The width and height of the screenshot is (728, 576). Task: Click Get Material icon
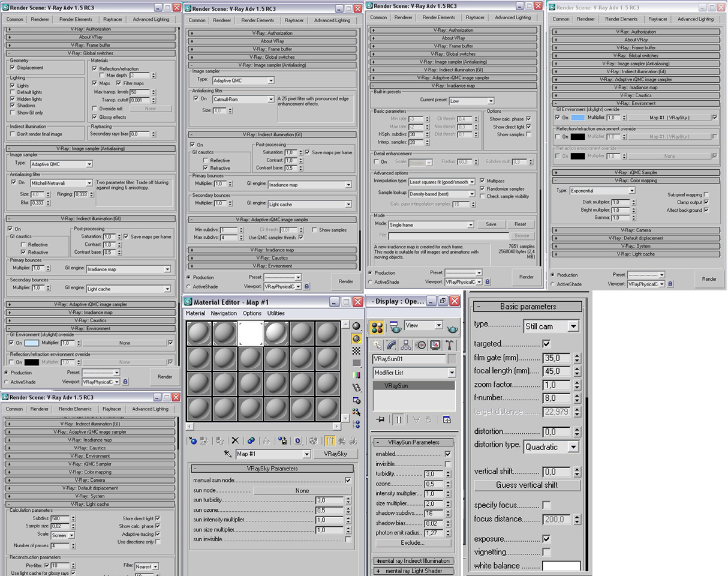pyautogui.click(x=192, y=440)
